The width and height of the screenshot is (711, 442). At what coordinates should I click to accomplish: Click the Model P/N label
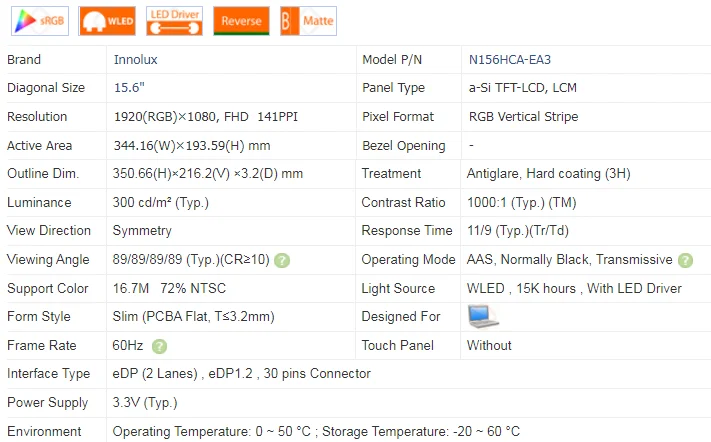(392, 59)
